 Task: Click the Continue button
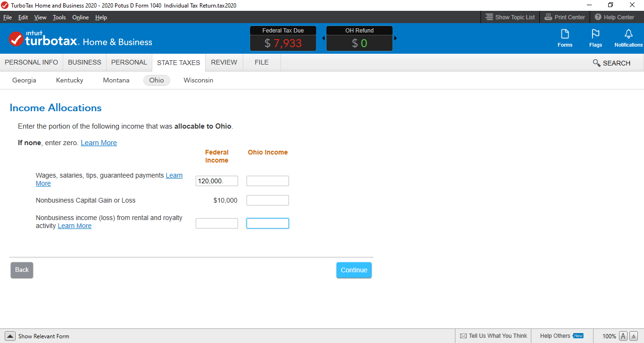[x=354, y=270]
